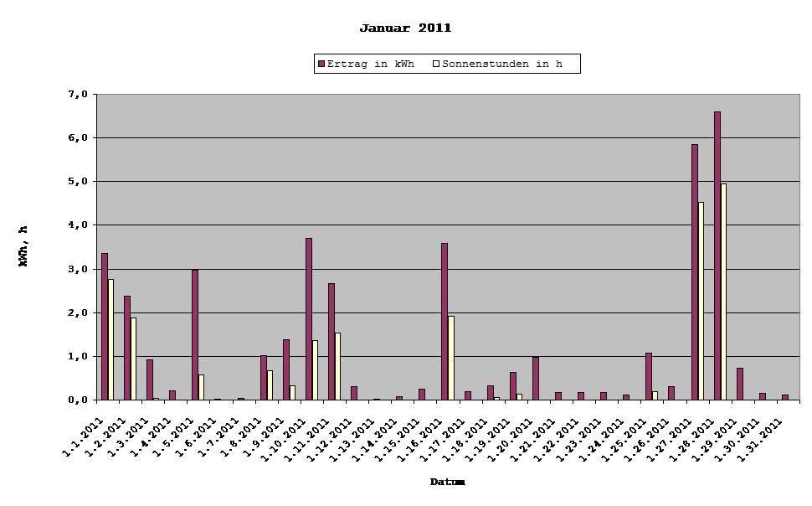This screenshot has width=812, height=506.
Task: Select the dark red Ertrag legend marker square
Action: pyautogui.click(x=321, y=63)
